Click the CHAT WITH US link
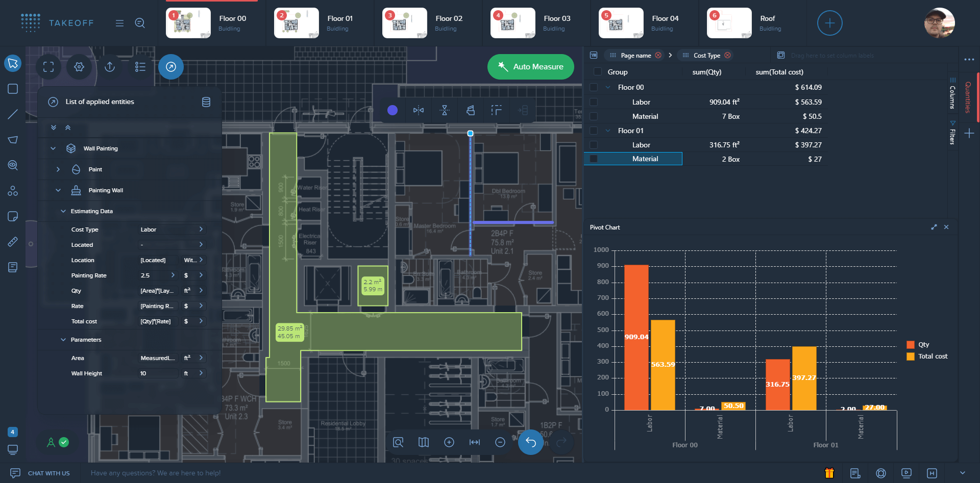The width and height of the screenshot is (980, 483). (49, 473)
